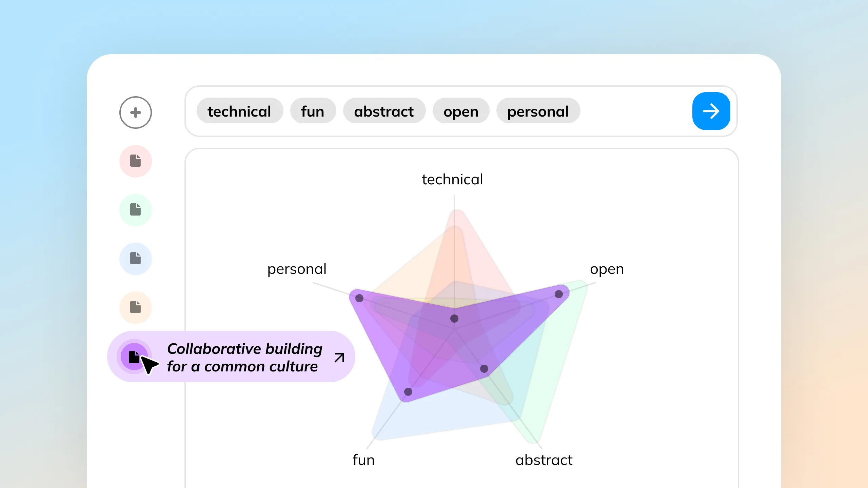Click the add new document icon
Image resolution: width=868 pixels, height=488 pixels.
tap(135, 112)
